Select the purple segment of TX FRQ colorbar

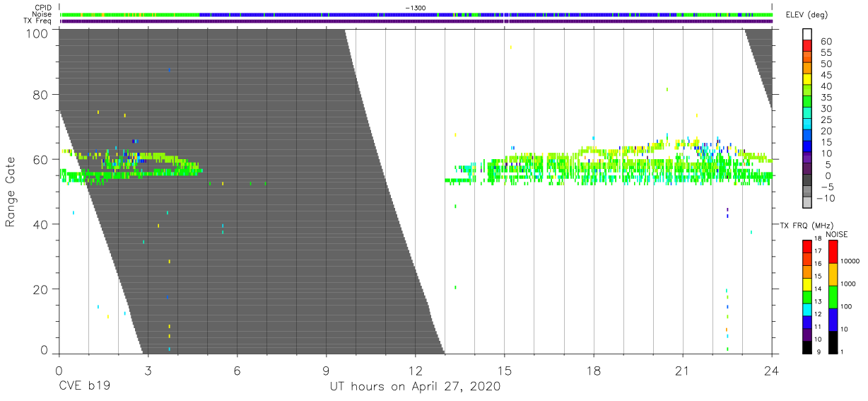pos(807,335)
